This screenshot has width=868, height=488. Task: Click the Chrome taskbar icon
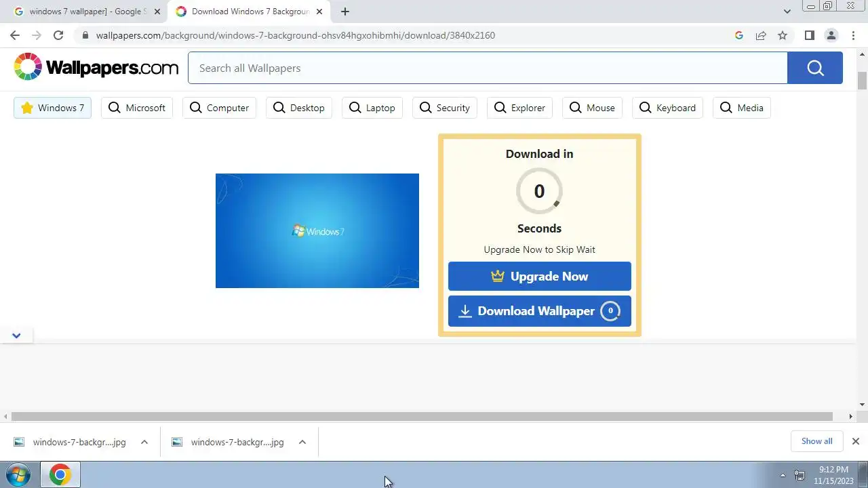coord(60,475)
